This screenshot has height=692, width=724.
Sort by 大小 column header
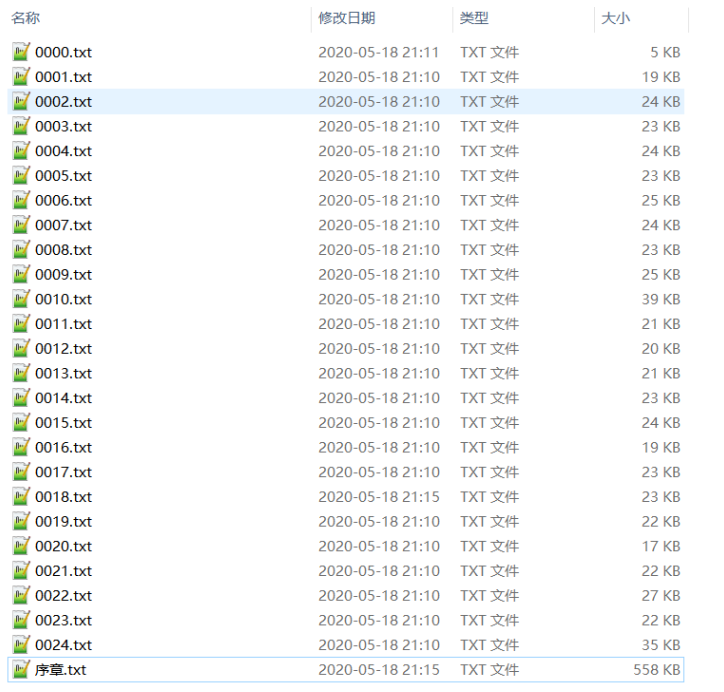(615, 18)
